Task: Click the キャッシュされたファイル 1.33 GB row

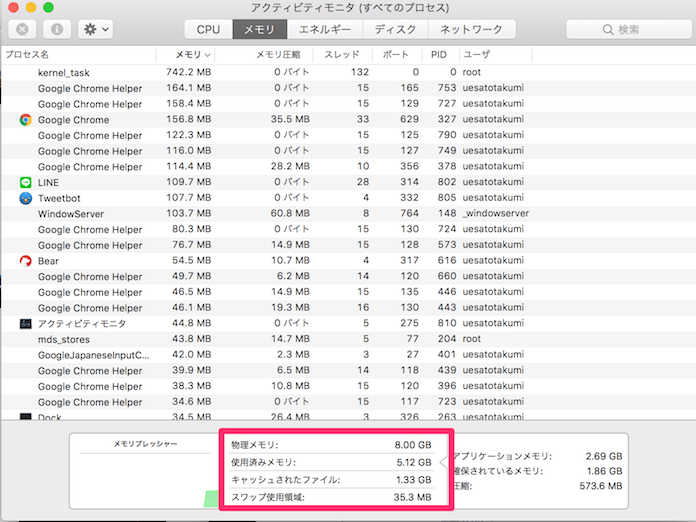Action: (x=331, y=480)
